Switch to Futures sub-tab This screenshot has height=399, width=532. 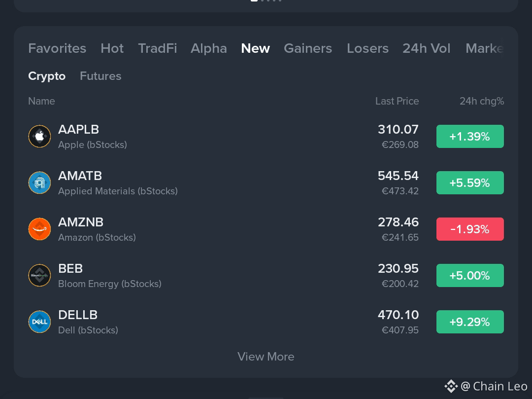click(x=100, y=76)
